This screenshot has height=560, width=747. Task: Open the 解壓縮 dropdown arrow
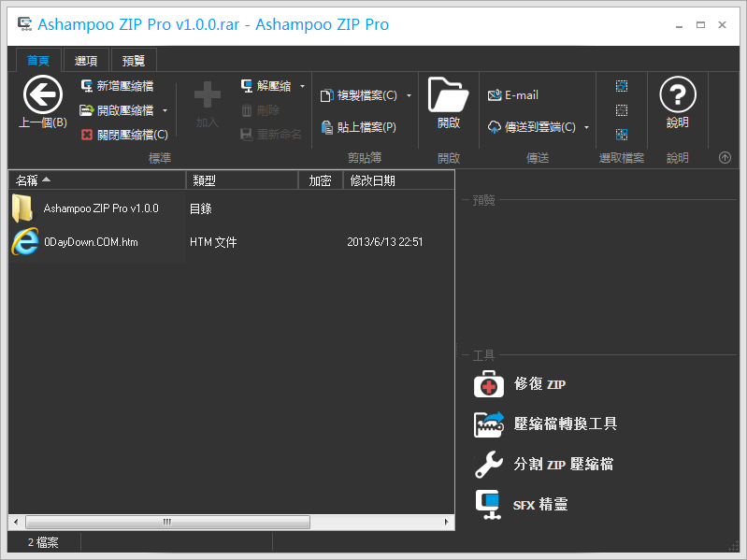click(302, 86)
